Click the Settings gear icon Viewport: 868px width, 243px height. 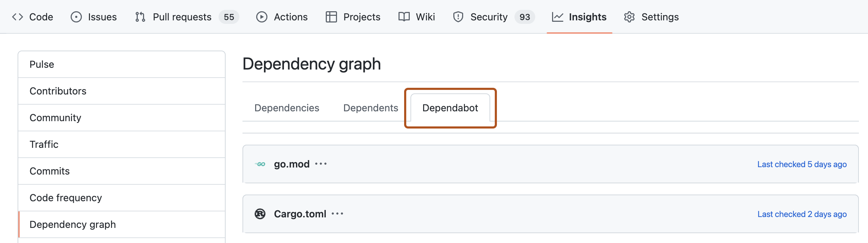629,17
